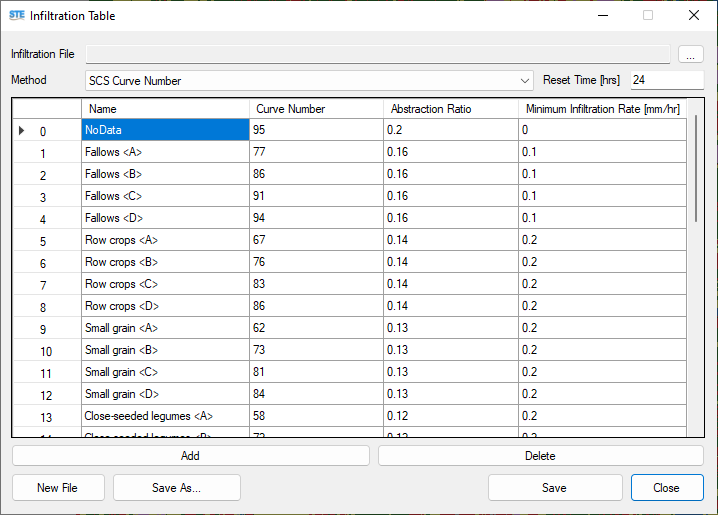Select row header number 10
This screenshot has height=515, width=718.
point(47,350)
